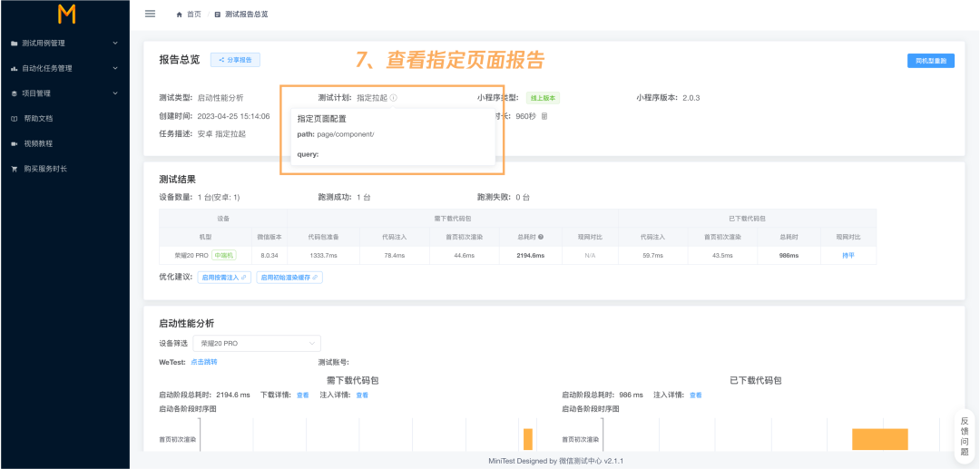Viewport: 980px width, 469px height.
Task: Click 查看 beside 注入详情 under 需下载代码包
Action: [362, 396]
